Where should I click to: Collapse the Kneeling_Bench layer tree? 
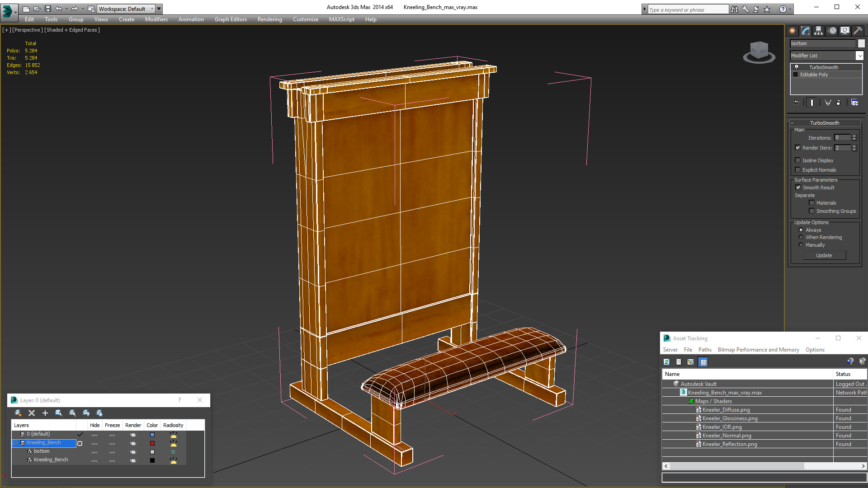pyautogui.click(x=15, y=443)
